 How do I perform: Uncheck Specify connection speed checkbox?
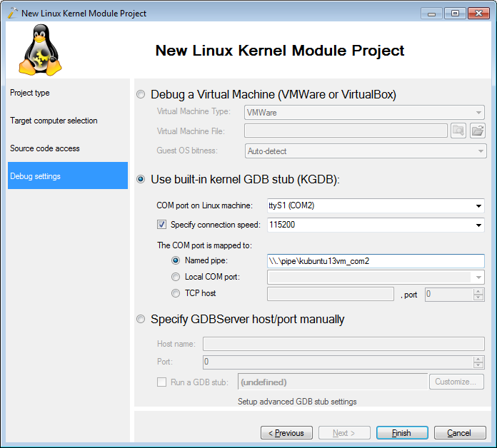[x=161, y=225]
